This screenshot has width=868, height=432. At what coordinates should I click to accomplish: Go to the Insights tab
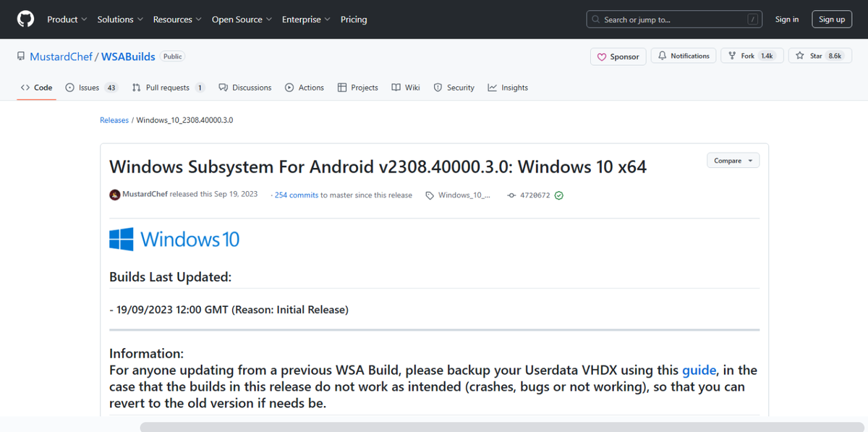coord(508,88)
